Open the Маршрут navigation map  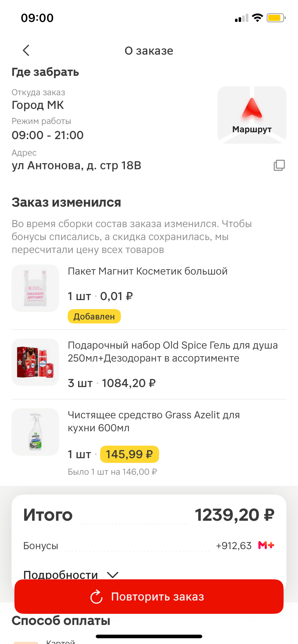pyautogui.click(x=252, y=115)
